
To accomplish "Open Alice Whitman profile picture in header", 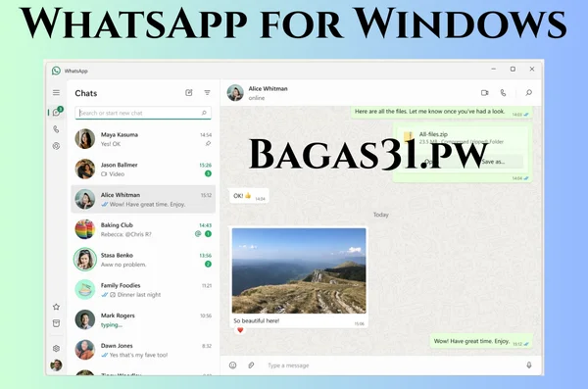I will click(235, 93).
